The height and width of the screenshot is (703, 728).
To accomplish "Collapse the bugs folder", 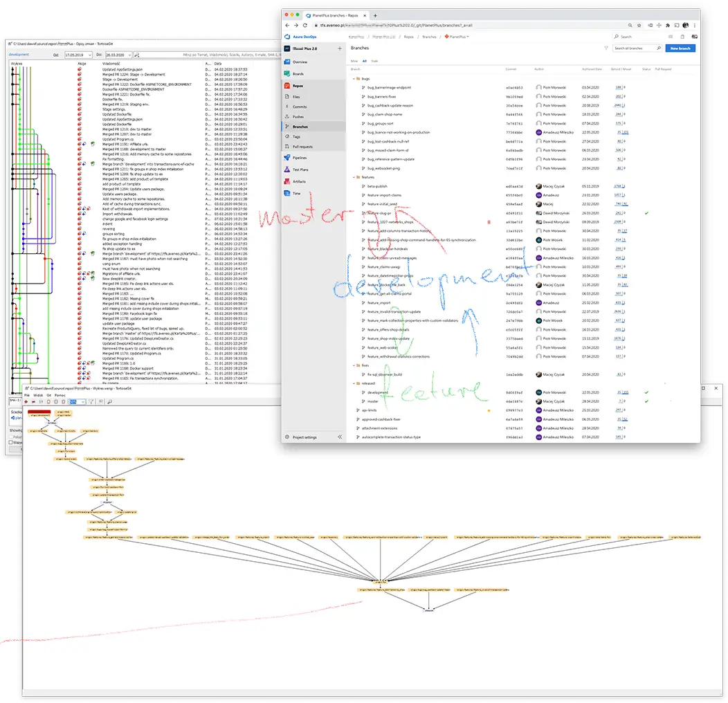I will 354,79.
